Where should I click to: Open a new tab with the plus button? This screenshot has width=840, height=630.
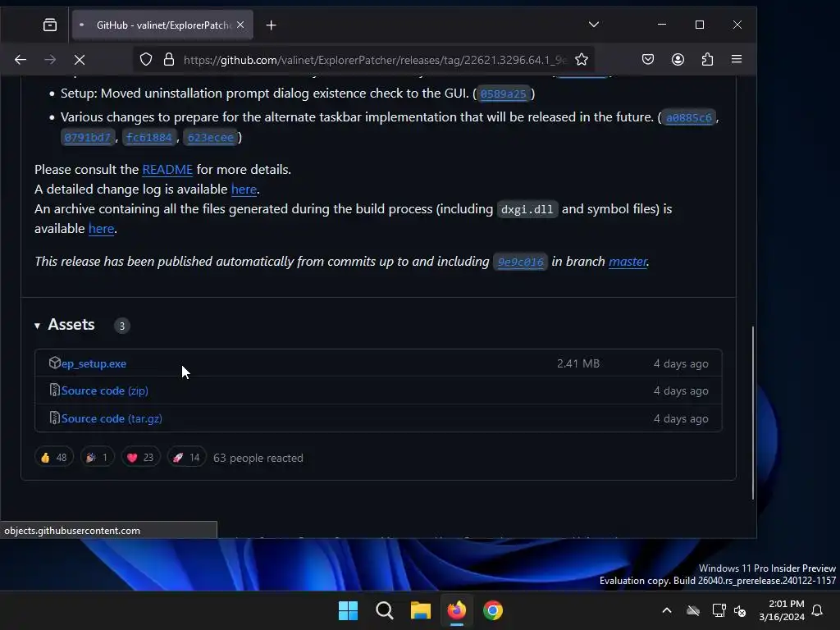pos(271,25)
